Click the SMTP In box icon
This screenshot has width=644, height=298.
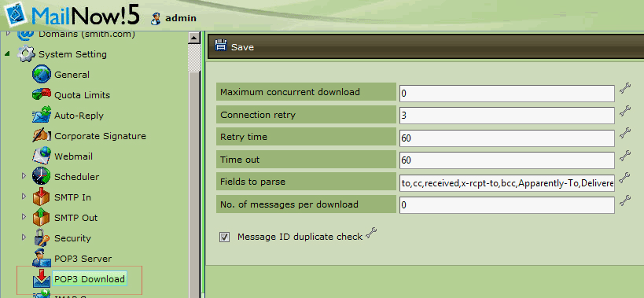[x=42, y=197]
